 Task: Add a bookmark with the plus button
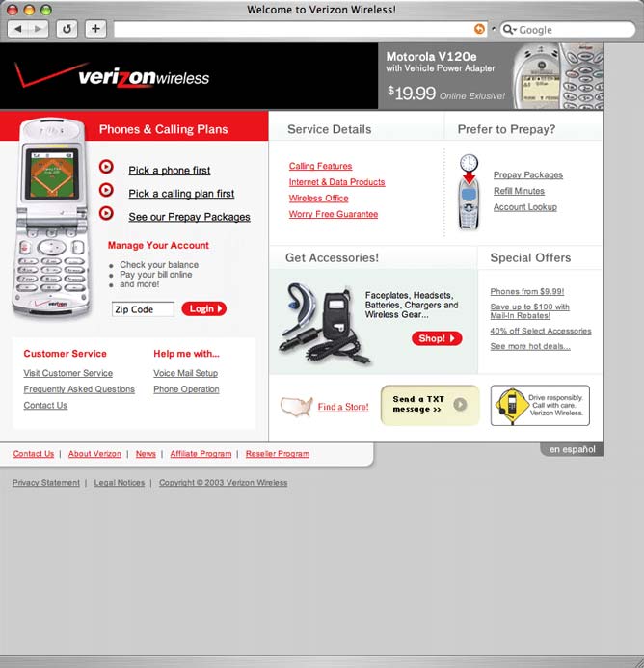click(95, 29)
